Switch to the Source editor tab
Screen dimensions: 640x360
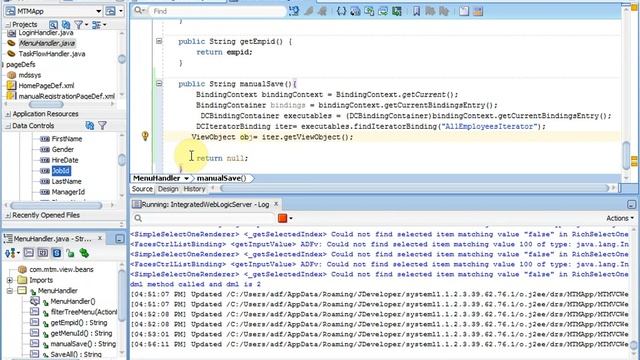point(142,189)
